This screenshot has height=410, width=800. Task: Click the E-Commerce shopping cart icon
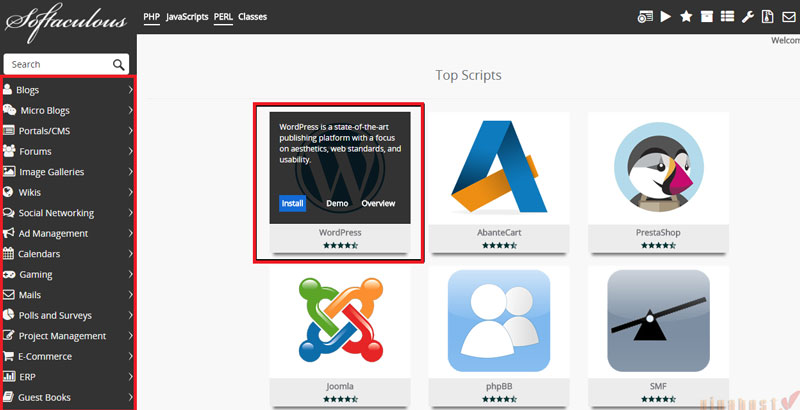(x=8, y=355)
